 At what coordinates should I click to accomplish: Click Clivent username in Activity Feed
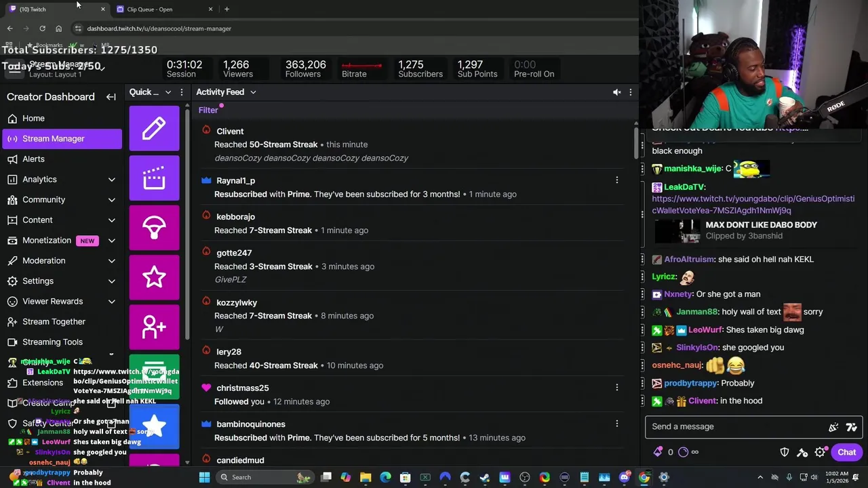pos(230,131)
